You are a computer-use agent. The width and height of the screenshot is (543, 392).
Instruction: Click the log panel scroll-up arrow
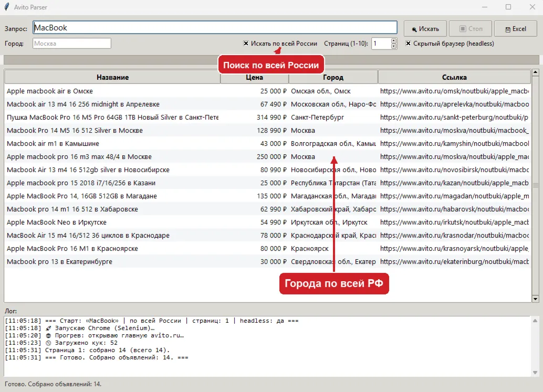[x=535, y=321]
